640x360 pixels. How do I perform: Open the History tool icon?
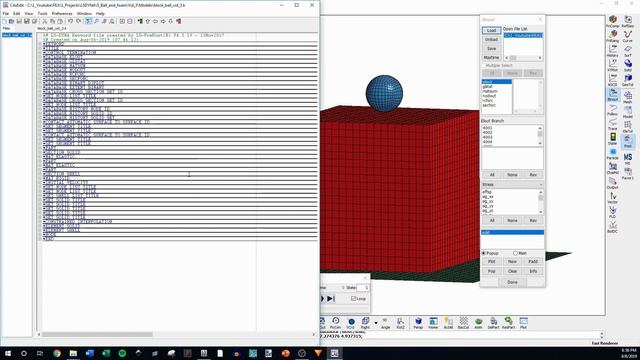tap(613, 51)
